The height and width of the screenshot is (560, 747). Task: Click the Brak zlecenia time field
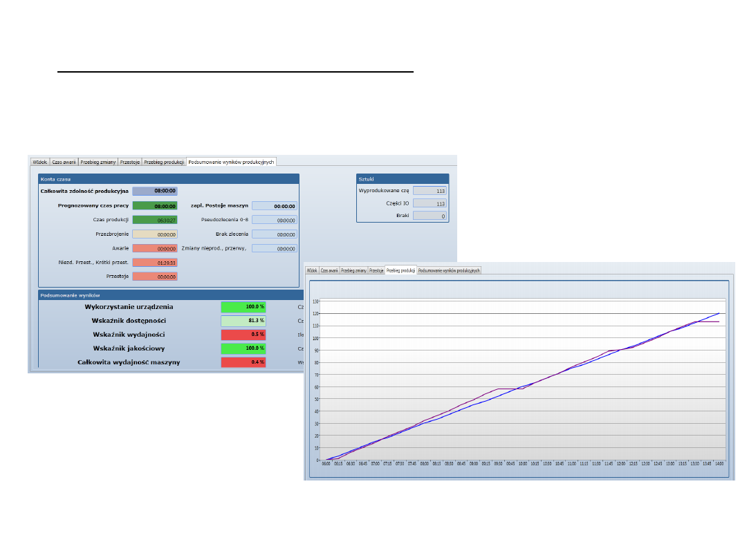pyautogui.click(x=274, y=234)
